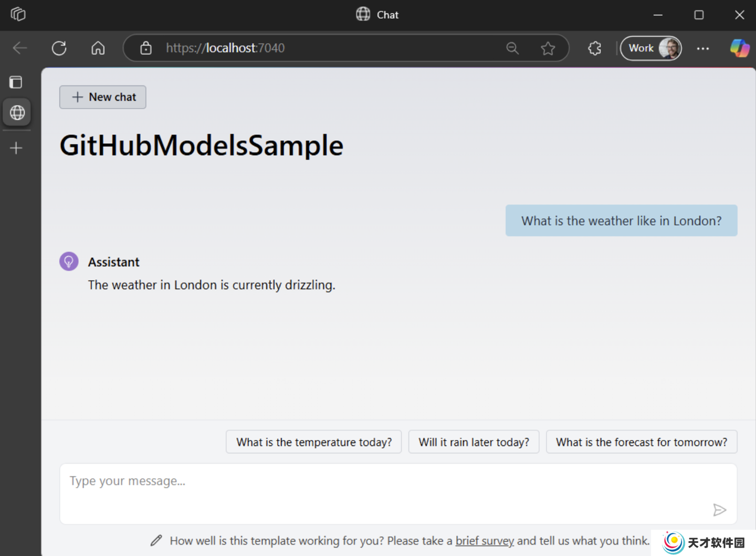Image resolution: width=756 pixels, height=556 pixels.
Task: Open the zoom magnifier in address bar
Action: pos(512,48)
